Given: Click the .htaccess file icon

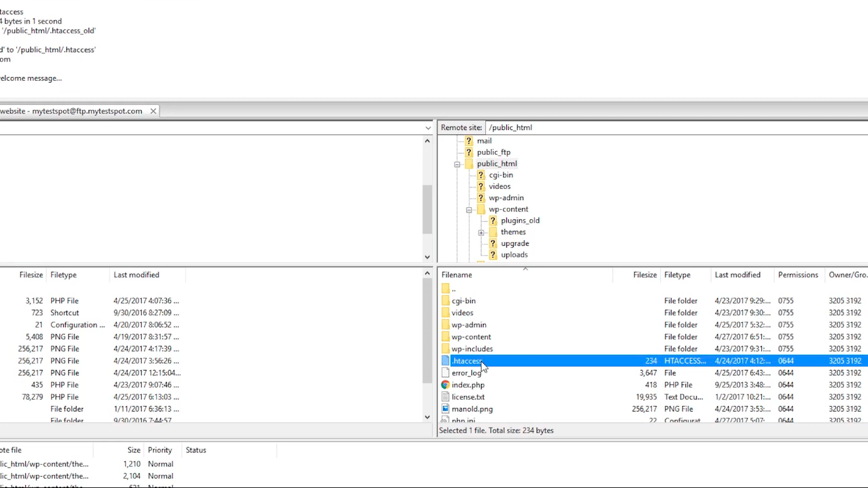Looking at the screenshot, I should coord(445,361).
